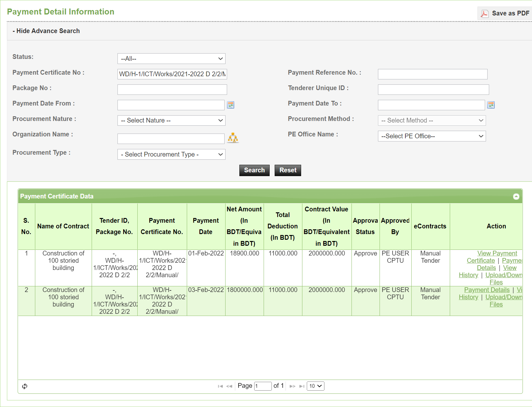532x407 pixels.
Task: Click the Search button
Action: [255, 170]
